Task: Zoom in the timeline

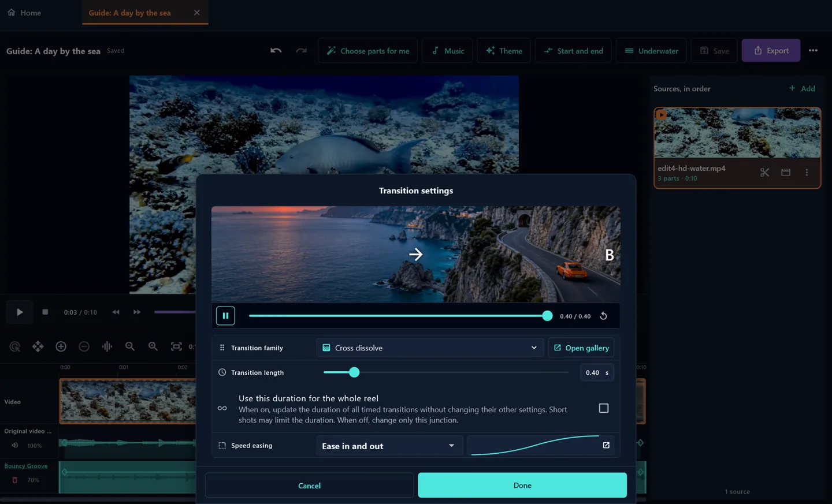Action: pyautogui.click(x=153, y=346)
